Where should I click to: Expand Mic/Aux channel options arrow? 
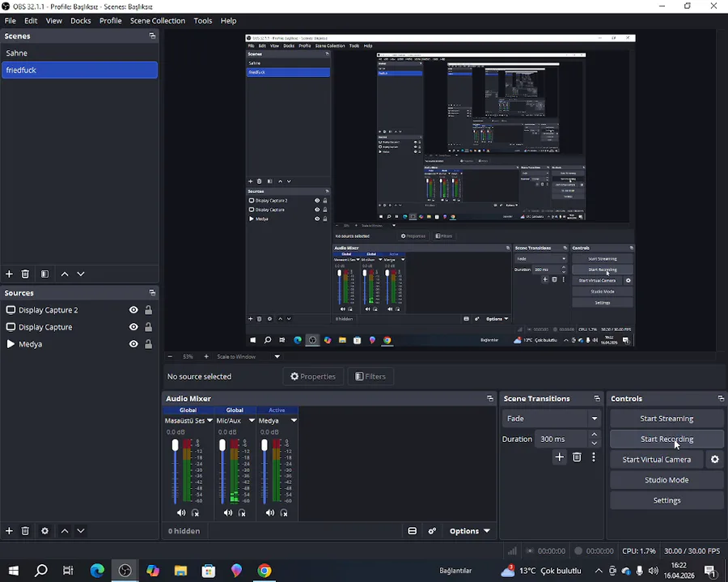[x=252, y=420]
